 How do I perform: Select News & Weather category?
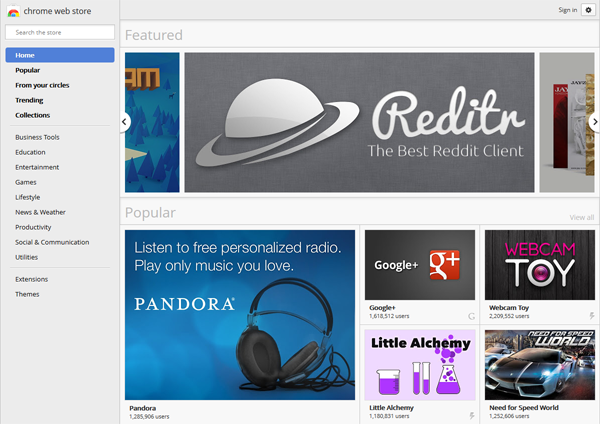40,212
